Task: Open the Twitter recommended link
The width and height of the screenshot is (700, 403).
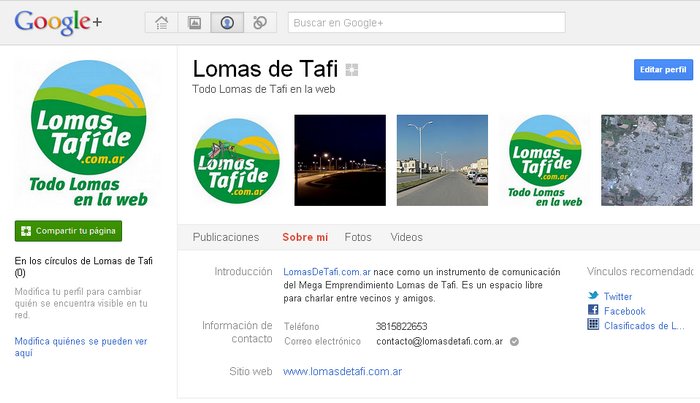Action: pyautogui.click(x=618, y=296)
